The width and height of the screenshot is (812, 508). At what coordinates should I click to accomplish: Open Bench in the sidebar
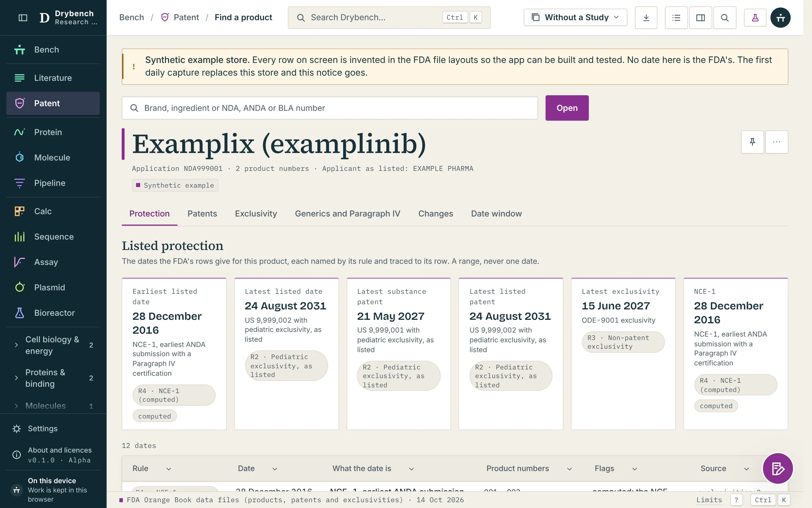pyautogui.click(x=53, y=50)
